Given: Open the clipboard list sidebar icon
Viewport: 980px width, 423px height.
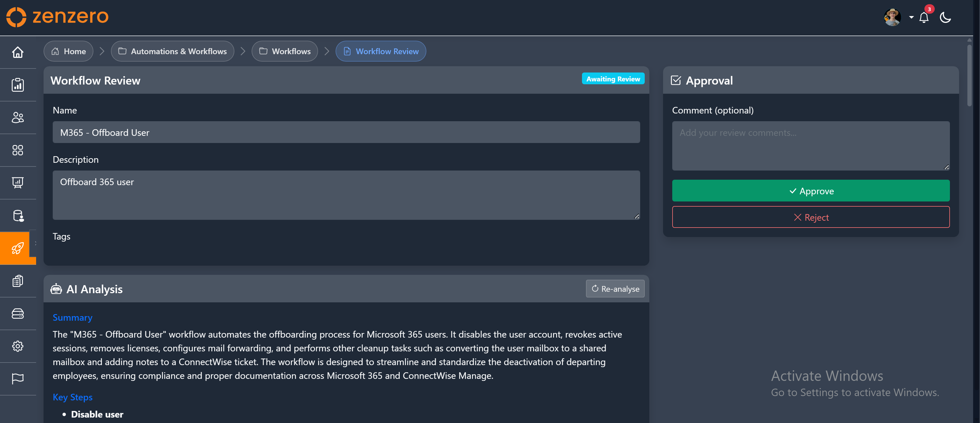Looking at the screenshot, I should pyautogui.click(x=18, y=281).
